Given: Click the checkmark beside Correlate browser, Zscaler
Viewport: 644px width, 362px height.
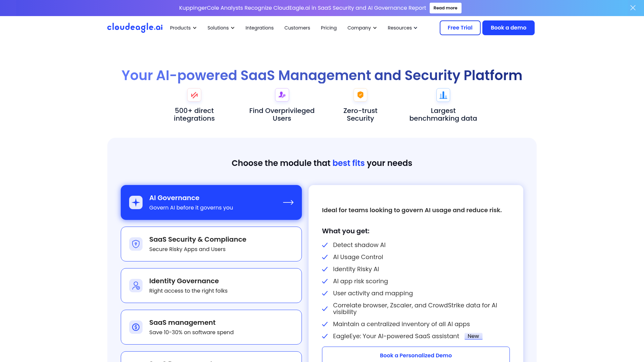Looking at the screenshot, I should tap(325, 309).
